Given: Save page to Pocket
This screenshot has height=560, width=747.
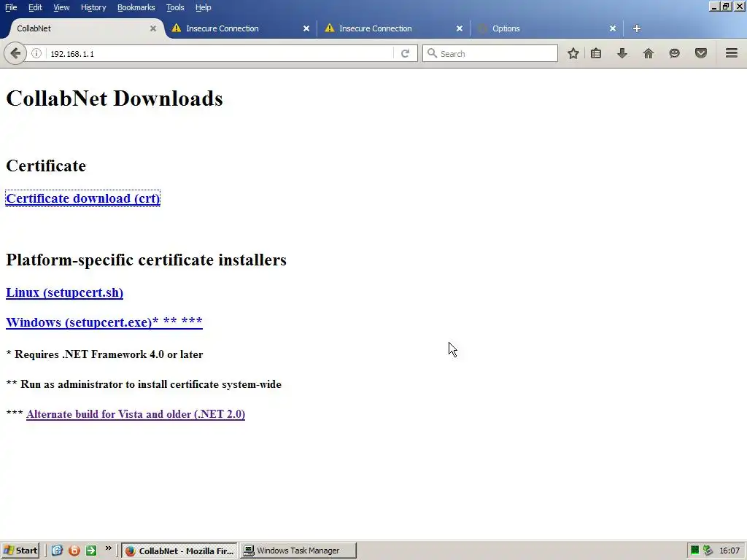Looking at the screenshot, I should point(701,53).
